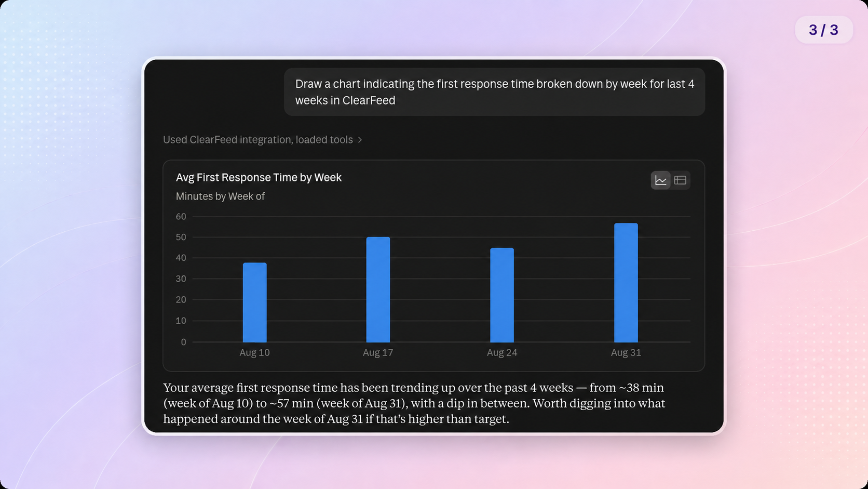Select the Aug 24 bar in chart
Screen dimensions: 868x489
[x=502, y=295]
